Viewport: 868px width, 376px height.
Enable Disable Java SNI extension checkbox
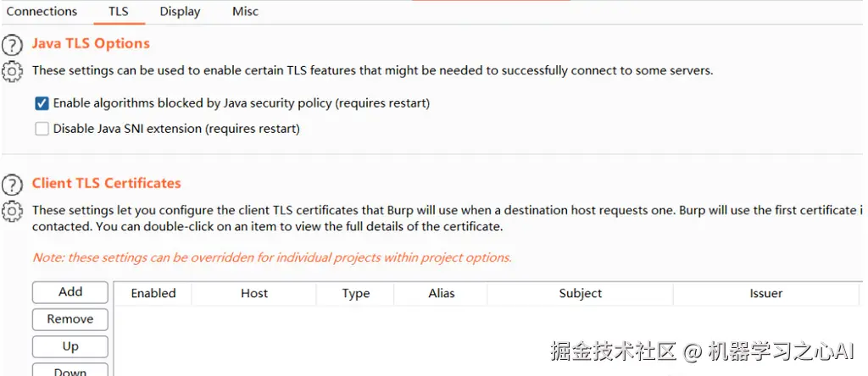pos(42,130)
